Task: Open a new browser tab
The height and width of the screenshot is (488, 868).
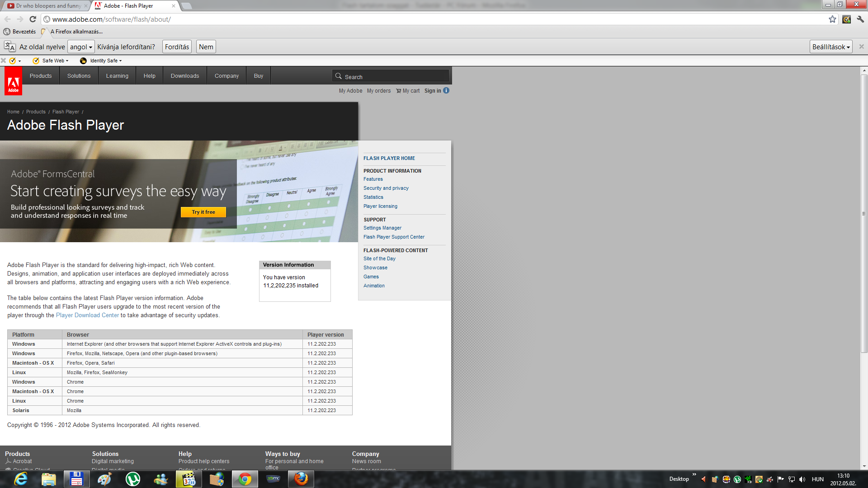Action: point(186,6)
